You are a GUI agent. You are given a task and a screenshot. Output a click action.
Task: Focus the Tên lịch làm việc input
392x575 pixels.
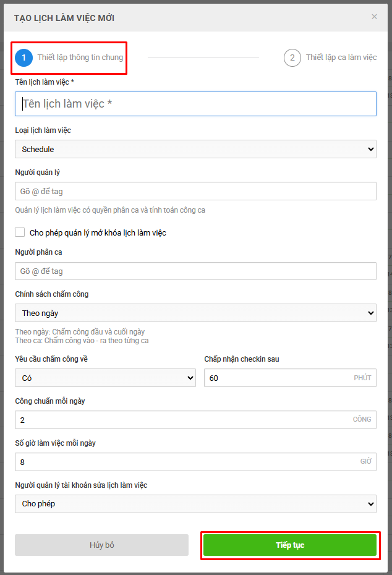click(195, 104)
